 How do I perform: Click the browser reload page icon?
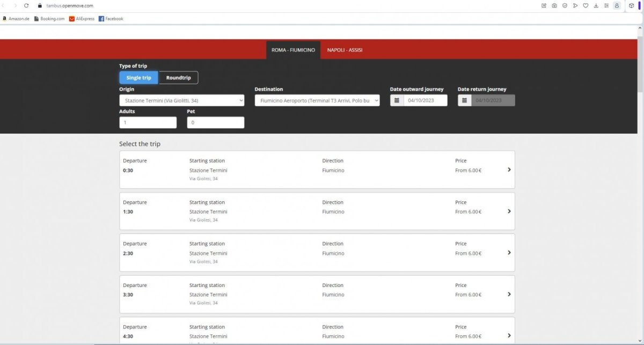click(26, 5)
